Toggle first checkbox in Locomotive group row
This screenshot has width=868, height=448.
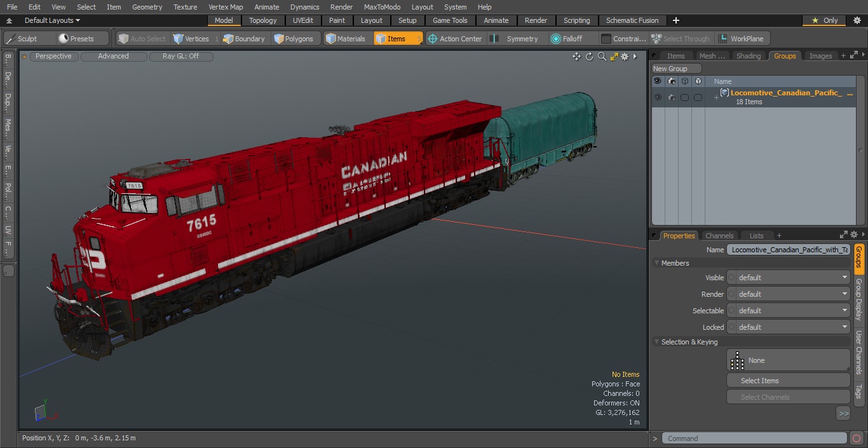[684, 97]
